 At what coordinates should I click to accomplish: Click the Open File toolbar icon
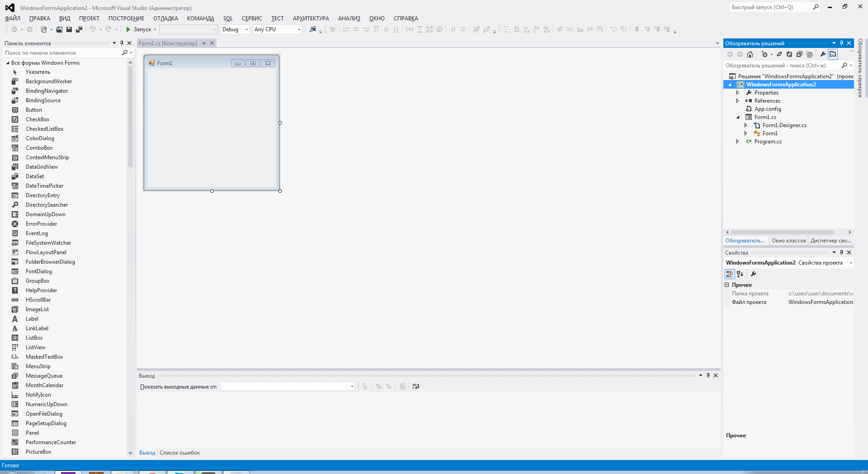[59, 29]
